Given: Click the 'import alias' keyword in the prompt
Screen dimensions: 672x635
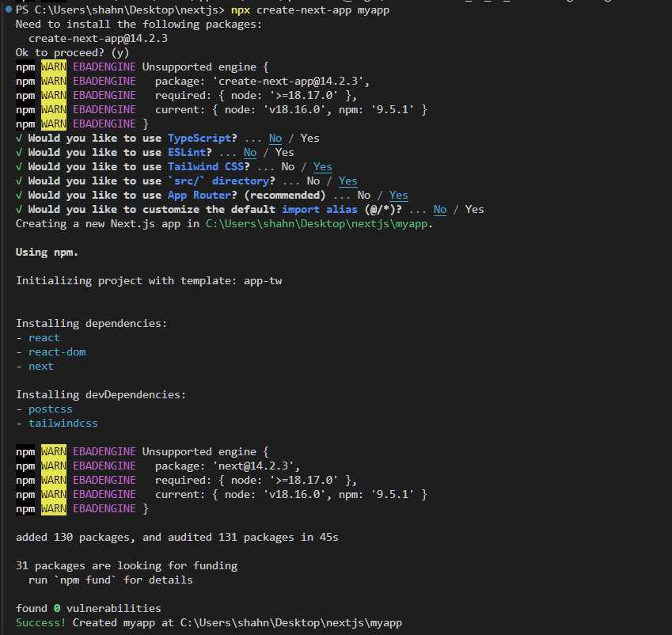Looking at the screenshot, I should [319, 210].
